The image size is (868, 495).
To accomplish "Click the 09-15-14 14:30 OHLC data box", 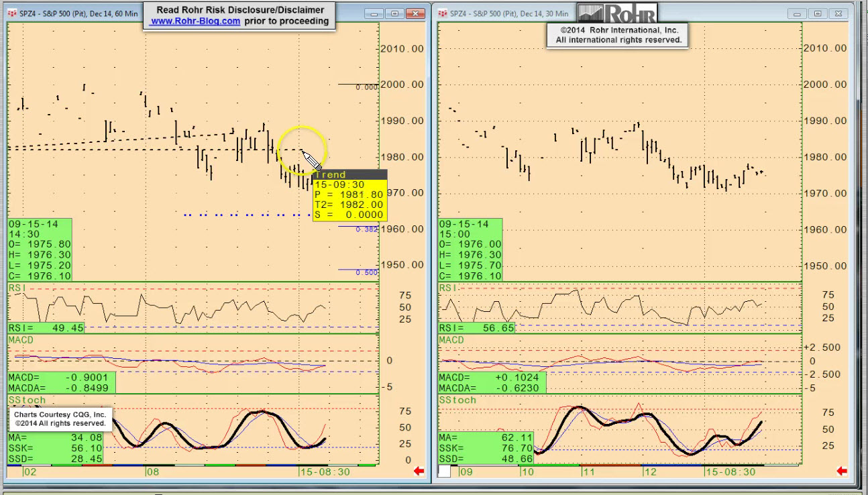I will click(40, 250).
